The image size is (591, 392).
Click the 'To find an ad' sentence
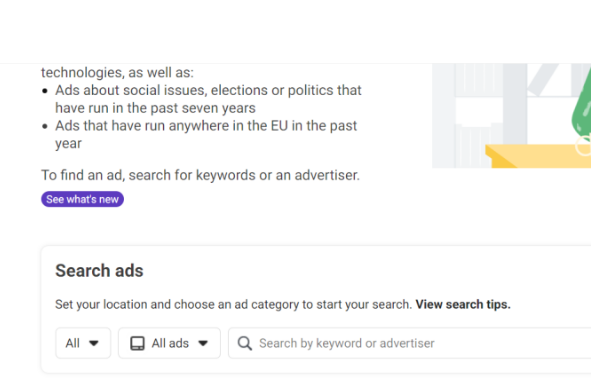[x=201, y=175]
